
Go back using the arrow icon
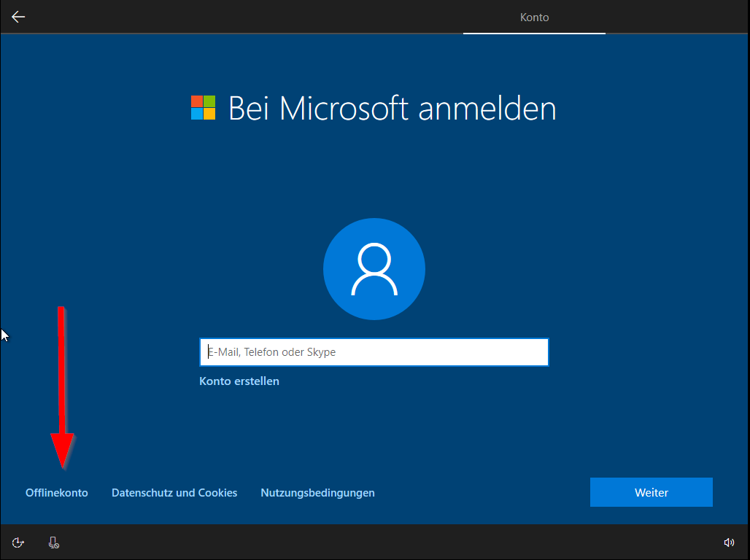coord(18,17)
